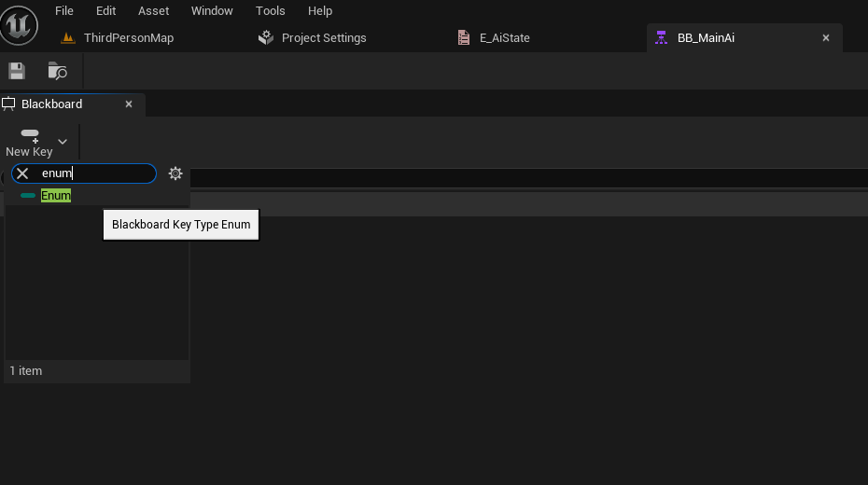Click the Blackboard panel icon
The height and width of the screenshot is (485, 868).
(x=8, y=104)
